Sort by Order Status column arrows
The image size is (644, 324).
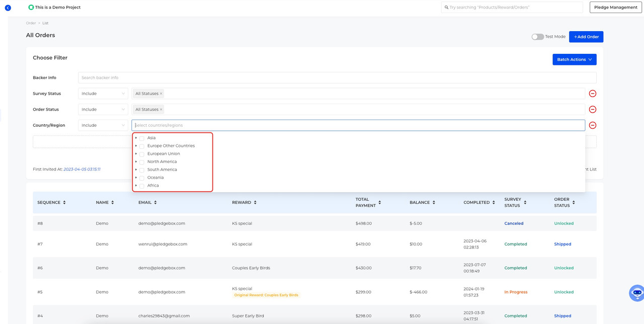[x=574, y=202]
